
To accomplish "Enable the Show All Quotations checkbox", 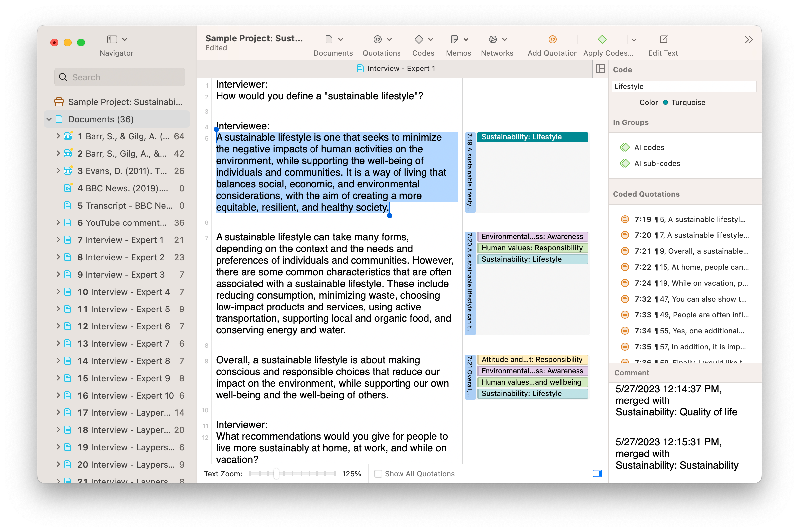I will tap(378, 473).
